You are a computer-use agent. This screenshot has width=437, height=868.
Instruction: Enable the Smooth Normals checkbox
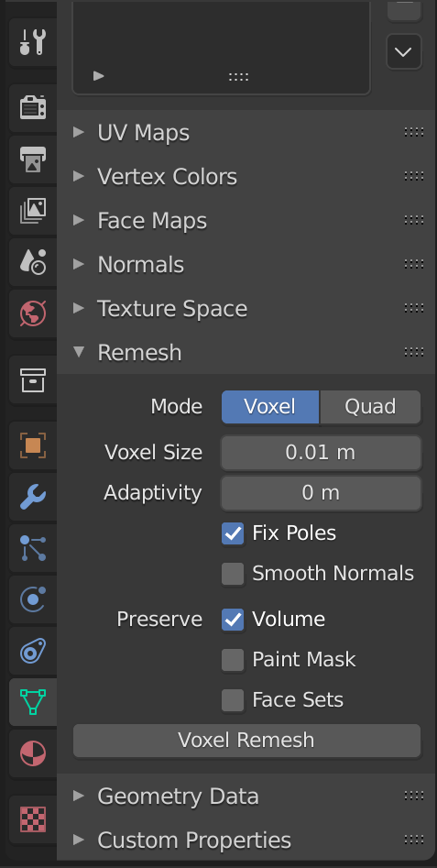pos(233,574)
